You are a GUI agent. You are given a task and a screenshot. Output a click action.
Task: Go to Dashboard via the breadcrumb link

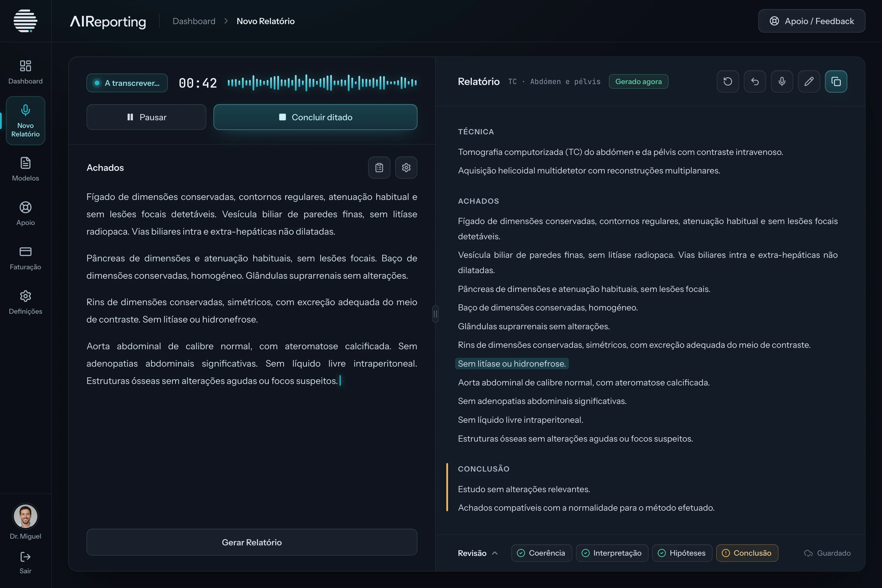pos(194,21)
